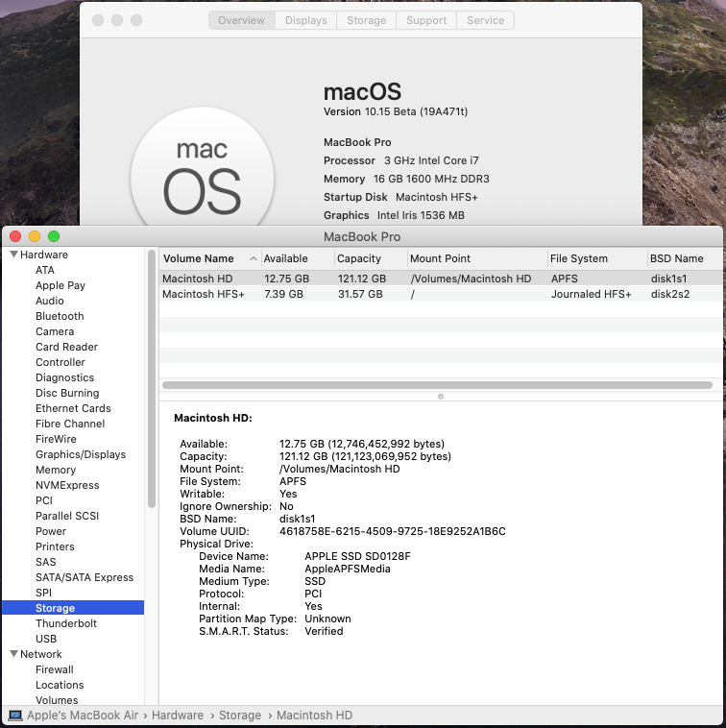Click the APPLE SSD SD0128F device name
726x728 pixels.
pyautogui.click(x=357, y=556)
